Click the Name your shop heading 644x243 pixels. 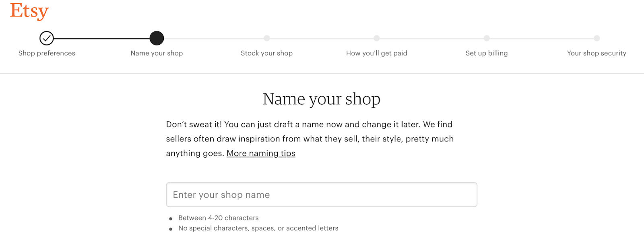(x=322, y=99)
